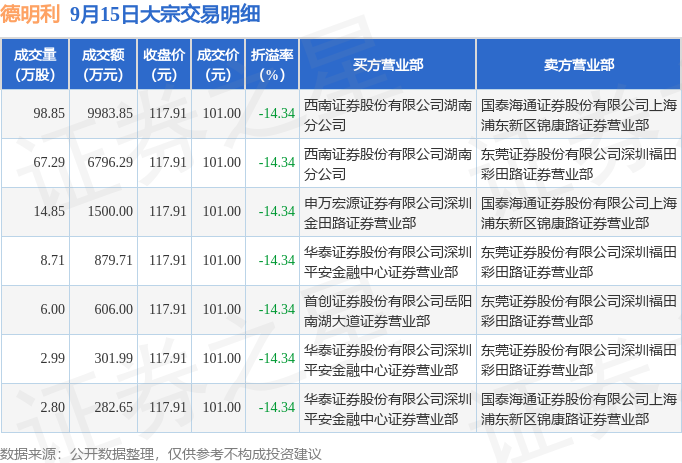The height and width of the screenshot is (463, 682).
Task: Select the title text 9月15日大宗交易明细
Action: point(165,15)
